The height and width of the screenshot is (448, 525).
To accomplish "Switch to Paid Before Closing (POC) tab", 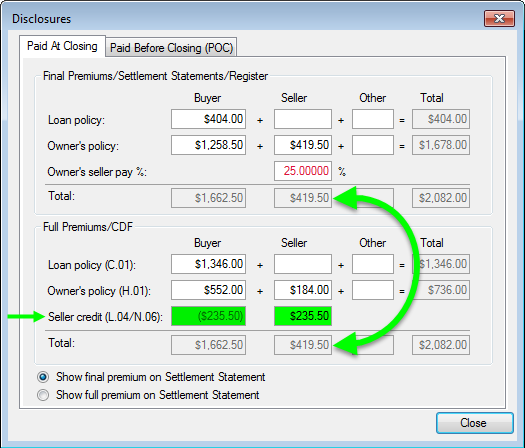I will point(171,47).
